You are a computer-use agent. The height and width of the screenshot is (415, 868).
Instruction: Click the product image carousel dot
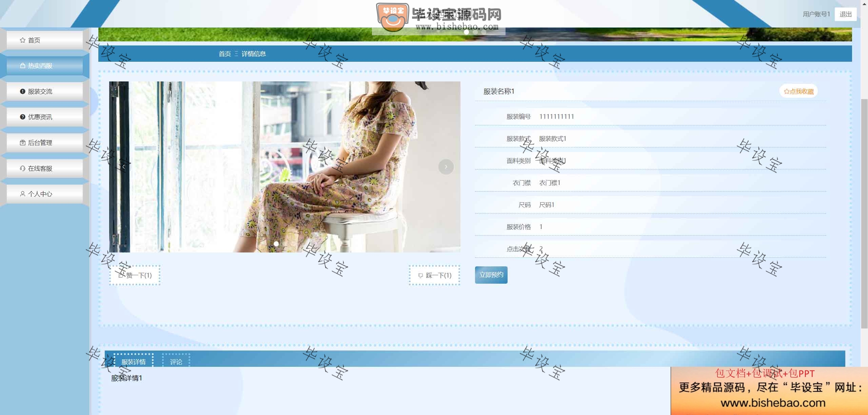click(276, 244)
